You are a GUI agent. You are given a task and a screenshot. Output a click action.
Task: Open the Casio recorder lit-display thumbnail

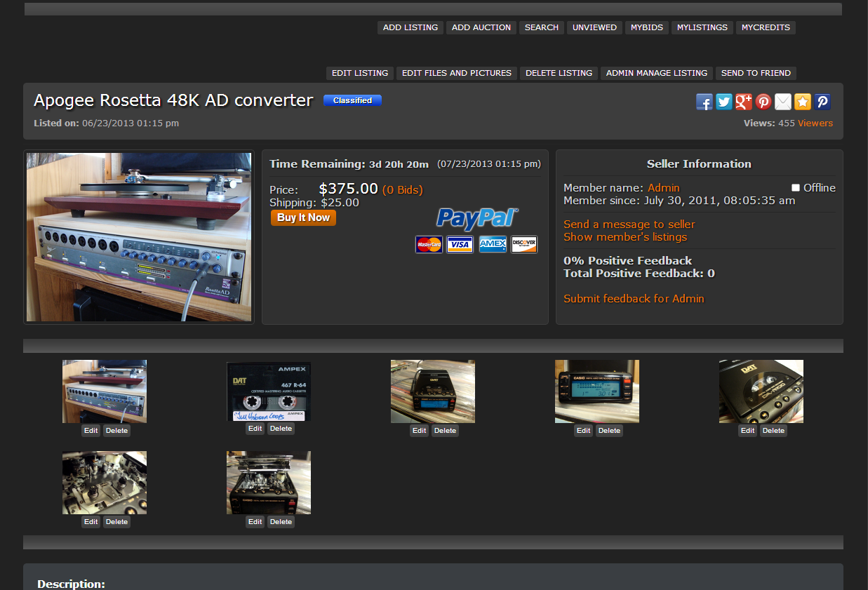tap(597, 391)
